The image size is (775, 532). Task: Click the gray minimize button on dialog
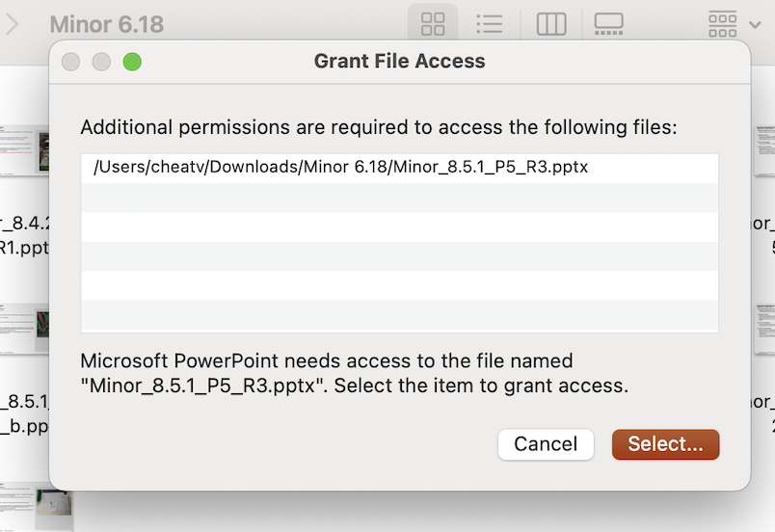[x=101, y=63]
